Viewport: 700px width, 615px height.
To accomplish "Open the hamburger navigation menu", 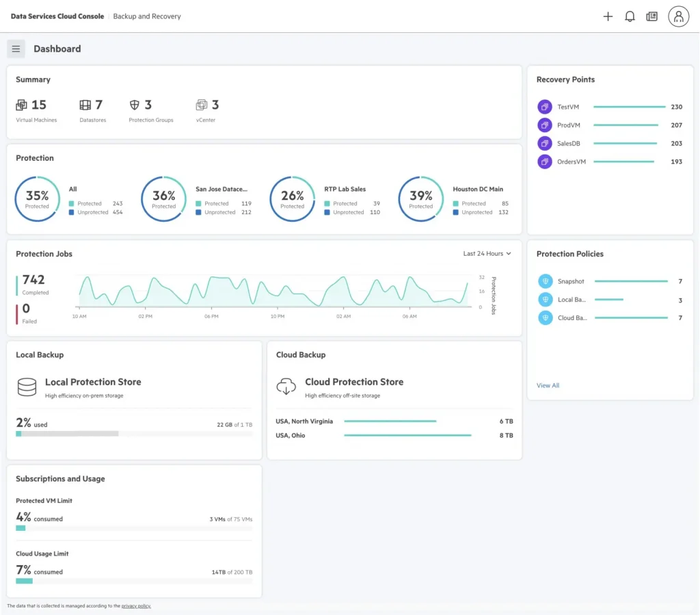I will pos(16,49).
